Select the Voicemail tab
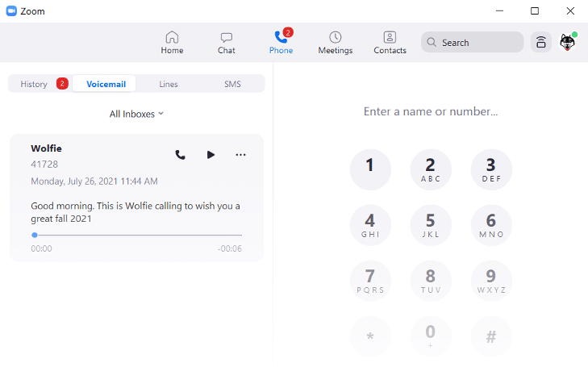 [x=104, y=84]
